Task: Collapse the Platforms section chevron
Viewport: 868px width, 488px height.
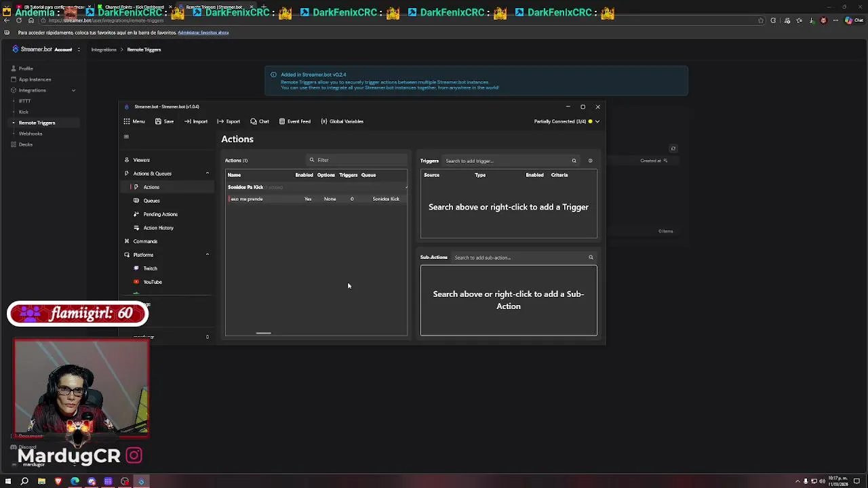Action: (x=208, y=255)
